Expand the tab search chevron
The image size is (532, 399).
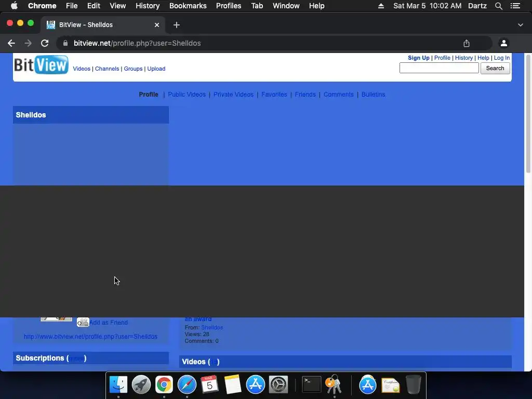point(521,25)
